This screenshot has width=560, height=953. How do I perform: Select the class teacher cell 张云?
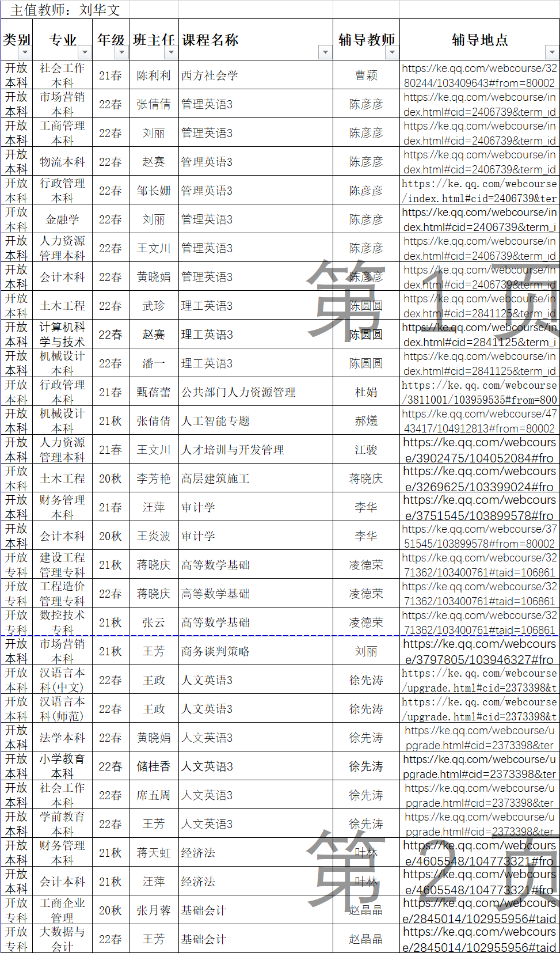[x=154, y=622]
